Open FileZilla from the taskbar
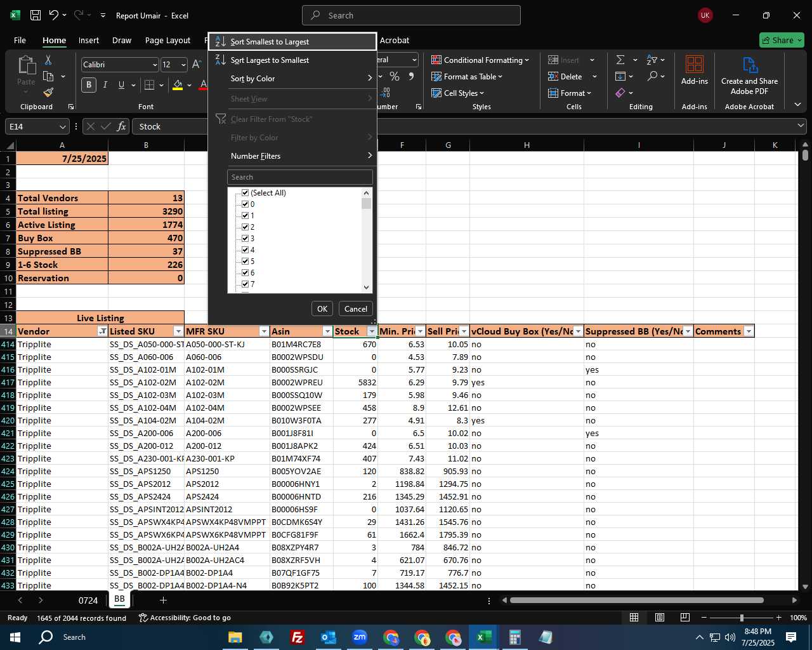Screen dimensions: 812x650 click(x=297, y=637)
